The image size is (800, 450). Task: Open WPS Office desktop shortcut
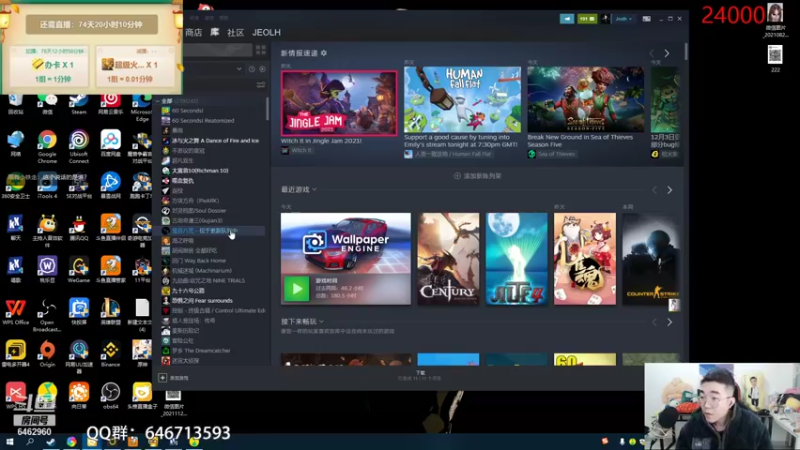pos(15,312)
